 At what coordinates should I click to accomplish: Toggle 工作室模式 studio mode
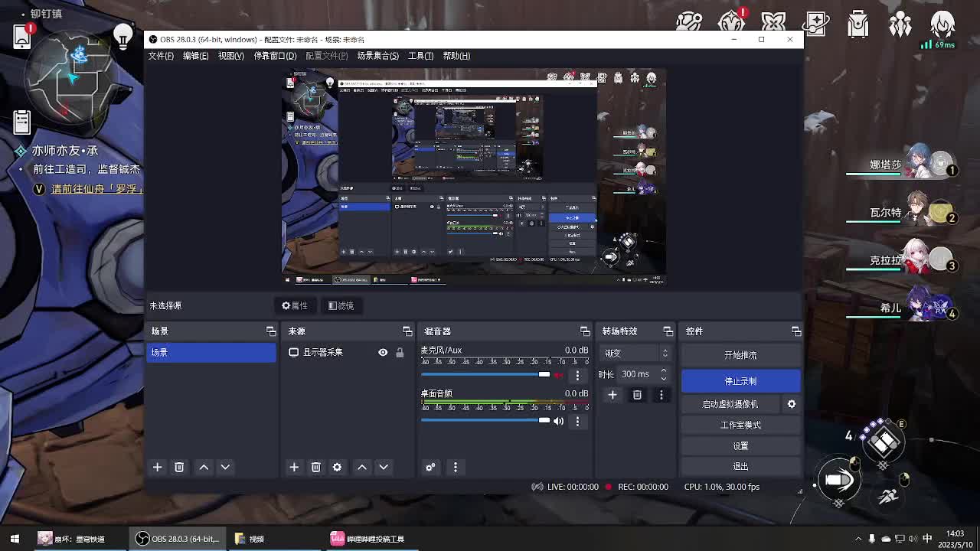point(740,425)
